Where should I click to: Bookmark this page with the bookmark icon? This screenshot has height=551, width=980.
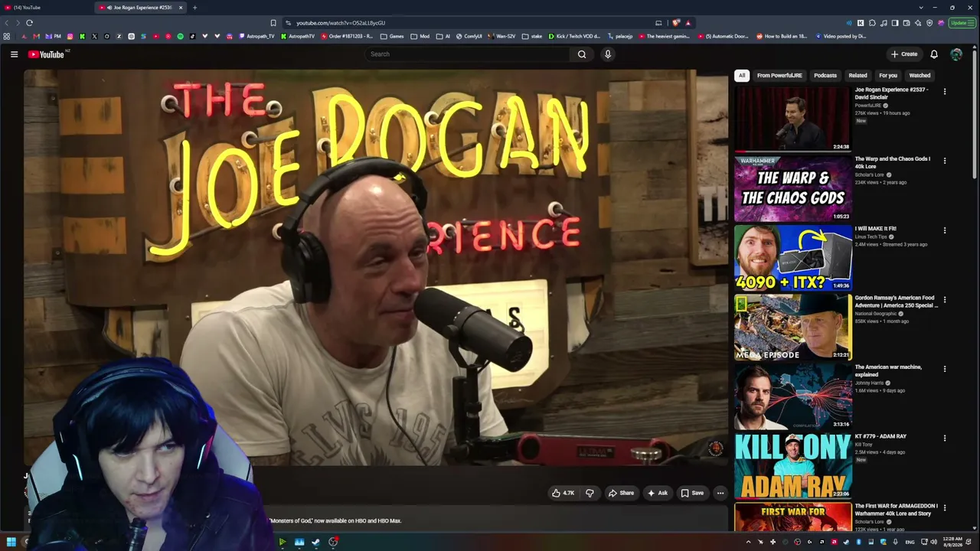click(x=273, y=23)
